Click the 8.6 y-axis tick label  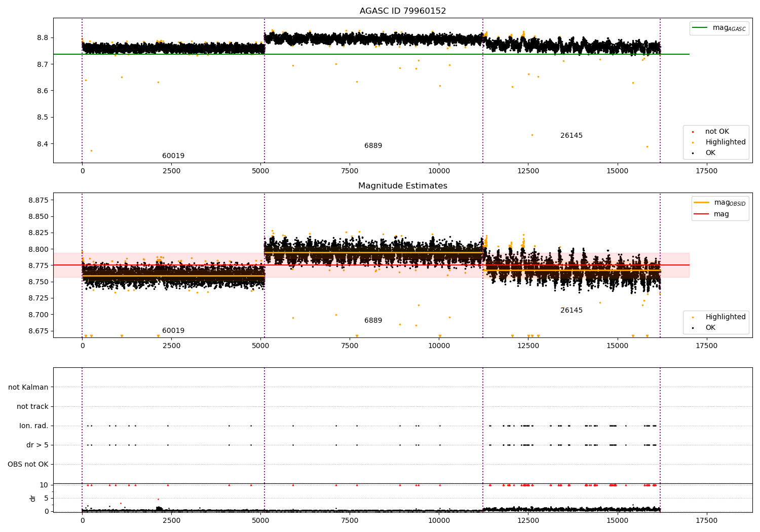(x=42, y=91)
